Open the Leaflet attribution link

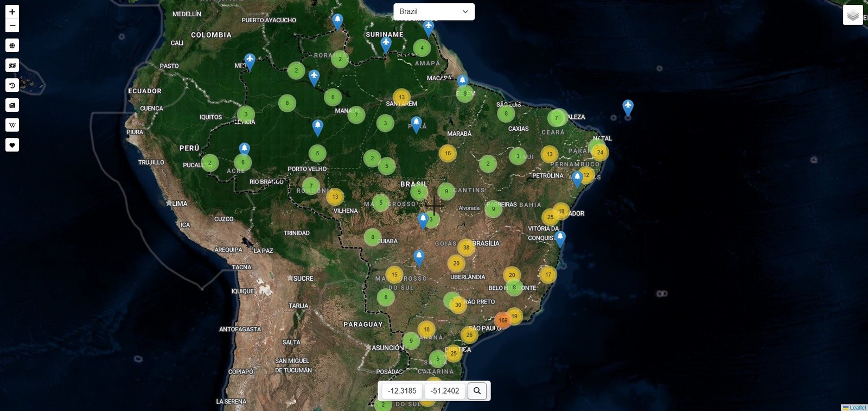click(x=857, y=408)
